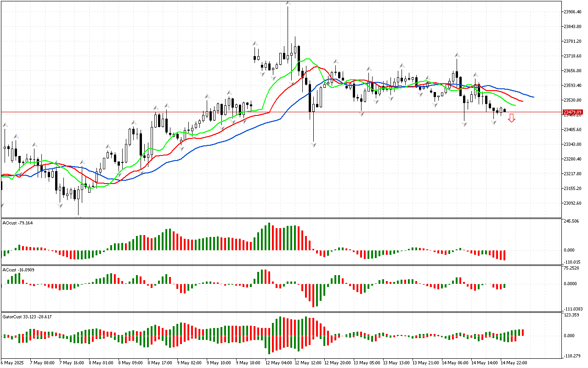Click the red current price tag 23479.89
This screenshot has height=368, width=588.
pyautogui.click(x=572, y=112)
